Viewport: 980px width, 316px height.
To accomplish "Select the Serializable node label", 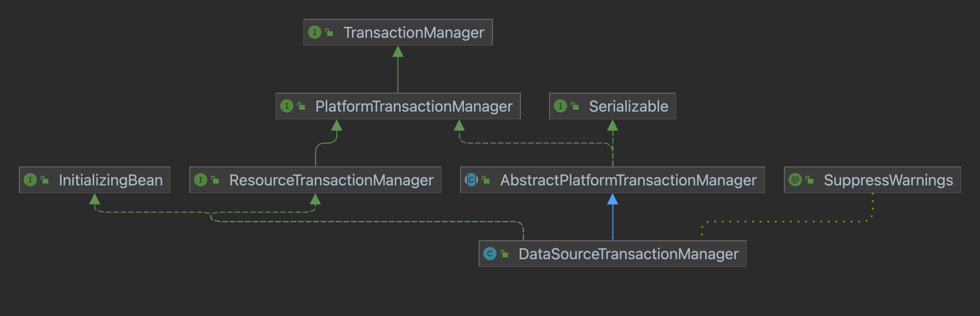I will 628,106.
